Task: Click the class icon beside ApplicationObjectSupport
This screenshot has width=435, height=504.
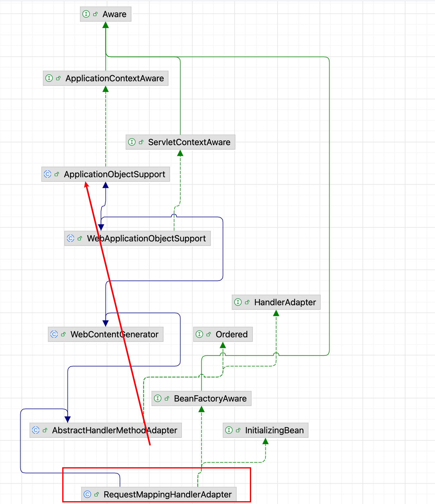Action: (48, 174)
